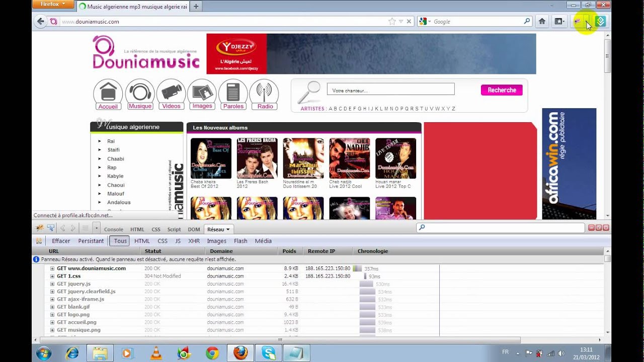Sort network requests by Poids column
Image resolution: width=644 pixels, height=362 pixels.
(289, 251)
